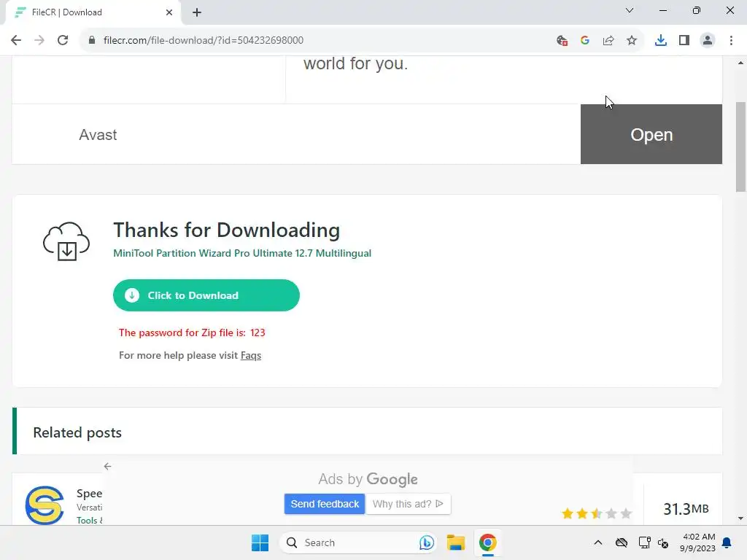Image resolution: width=747 pixels, height=560 pixels.
Task: Click the cloud download icon
Action: tap(66, 241)
